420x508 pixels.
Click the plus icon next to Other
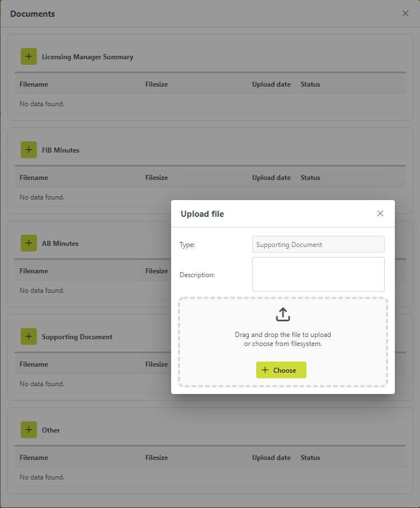click(x=29, y=430)
